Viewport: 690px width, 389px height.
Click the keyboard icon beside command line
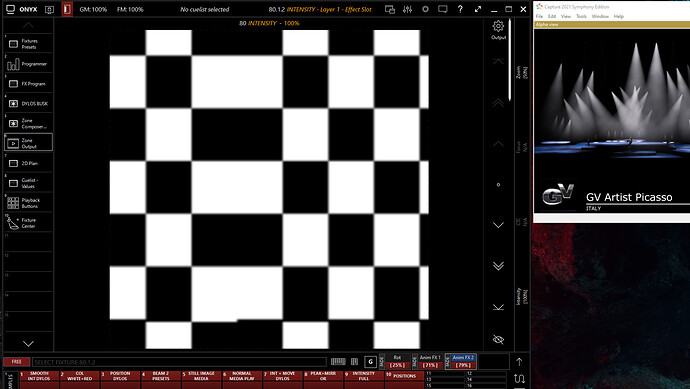click(x=338, y=362)
